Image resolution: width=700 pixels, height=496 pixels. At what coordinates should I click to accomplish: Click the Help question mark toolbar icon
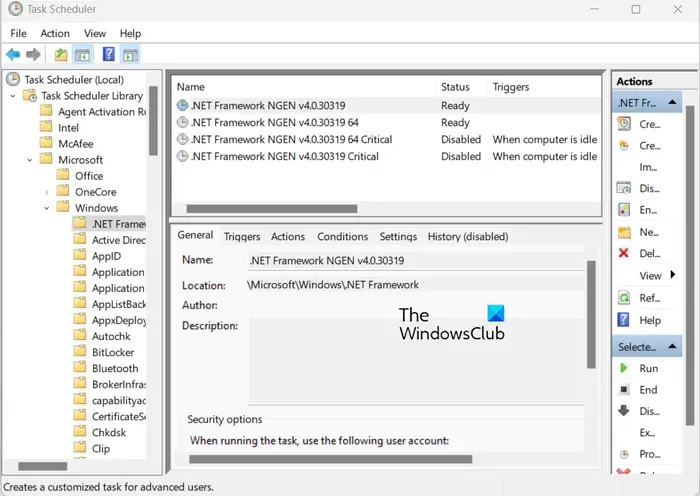108,54
